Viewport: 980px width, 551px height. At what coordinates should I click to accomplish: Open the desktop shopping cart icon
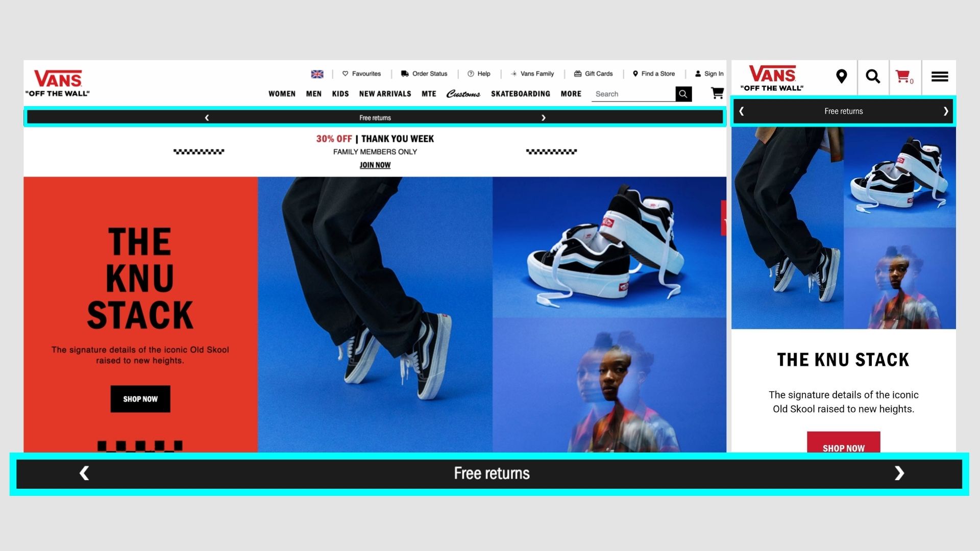[x=717, y=93]
